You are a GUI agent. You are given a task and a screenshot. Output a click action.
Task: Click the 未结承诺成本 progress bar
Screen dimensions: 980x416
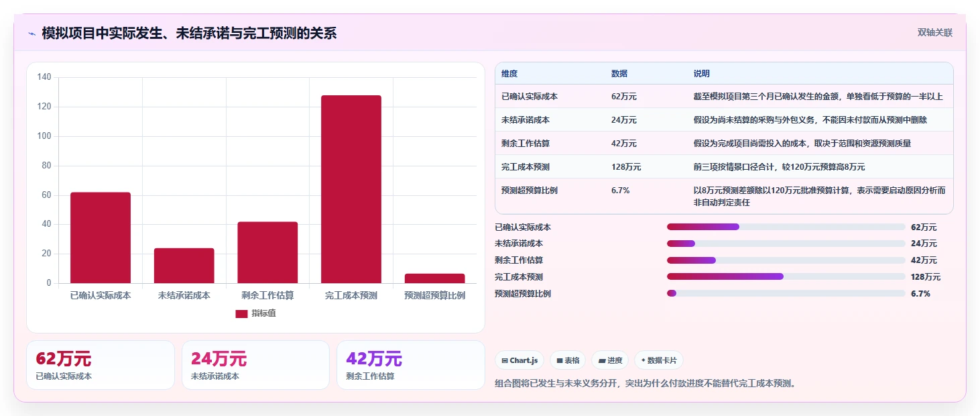click(786, 244)
